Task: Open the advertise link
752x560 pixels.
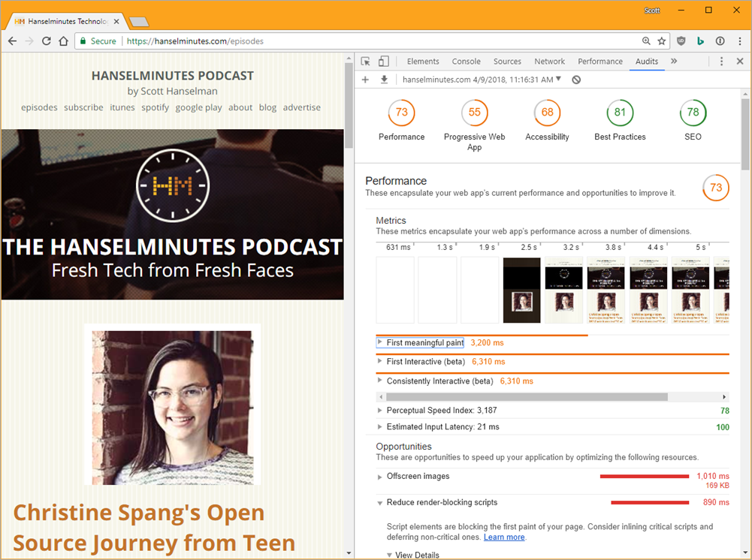Action: click(302, 107)
